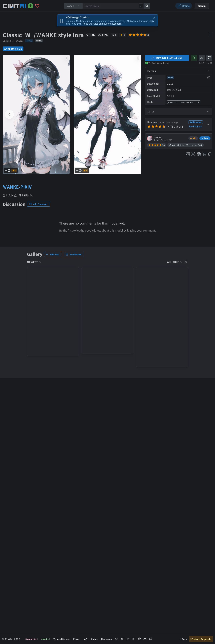Click the SafeTensor info icon
The image size is (215, 644).
[211, 63]
